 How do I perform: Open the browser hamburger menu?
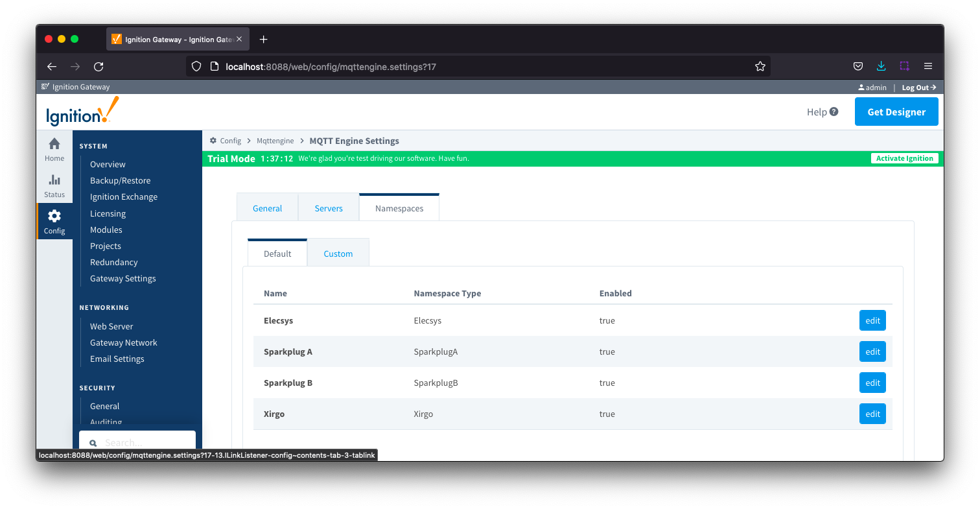pyautogui.click(x=928, y=66)
